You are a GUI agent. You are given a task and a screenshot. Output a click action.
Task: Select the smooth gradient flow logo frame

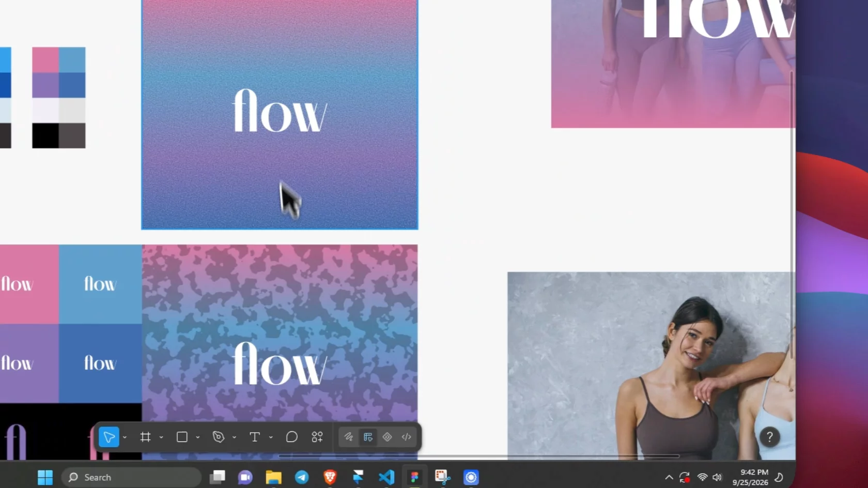click(x=280, y=114)
